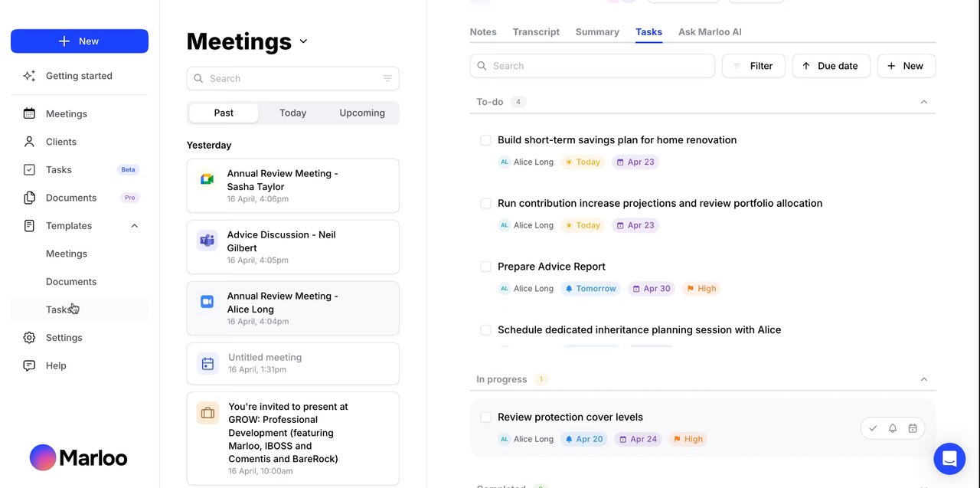
Task: Switch to the Transcript tab
Action: coord(536,32)
